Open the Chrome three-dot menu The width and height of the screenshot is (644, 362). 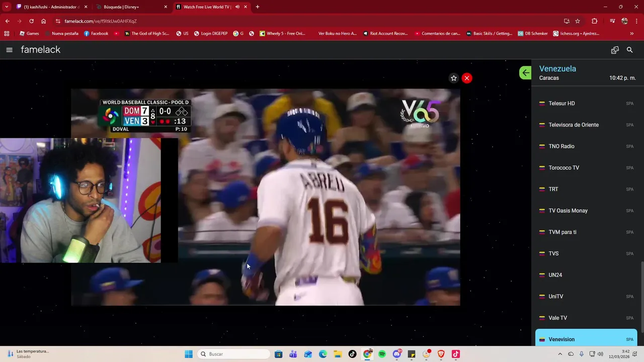[x=636, y=21]
